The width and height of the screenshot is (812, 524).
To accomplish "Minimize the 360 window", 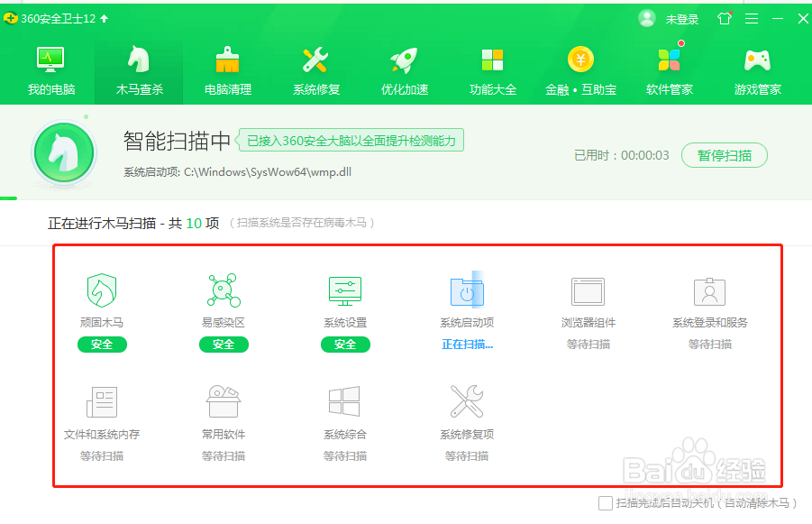I will pos(778,19).
